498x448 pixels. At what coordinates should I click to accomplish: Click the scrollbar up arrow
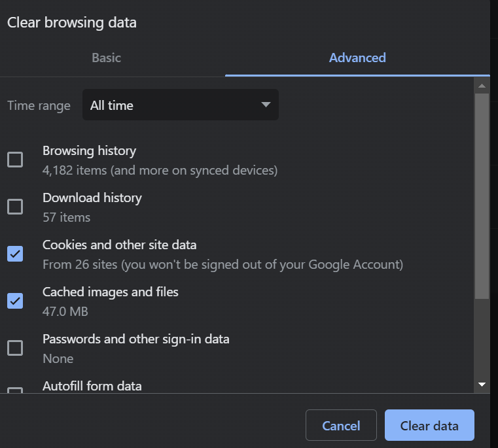pyautogui.click(x=482, y=86)
